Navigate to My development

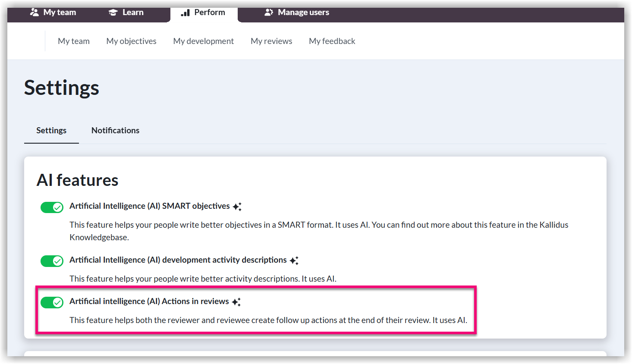tap(203, 41)
